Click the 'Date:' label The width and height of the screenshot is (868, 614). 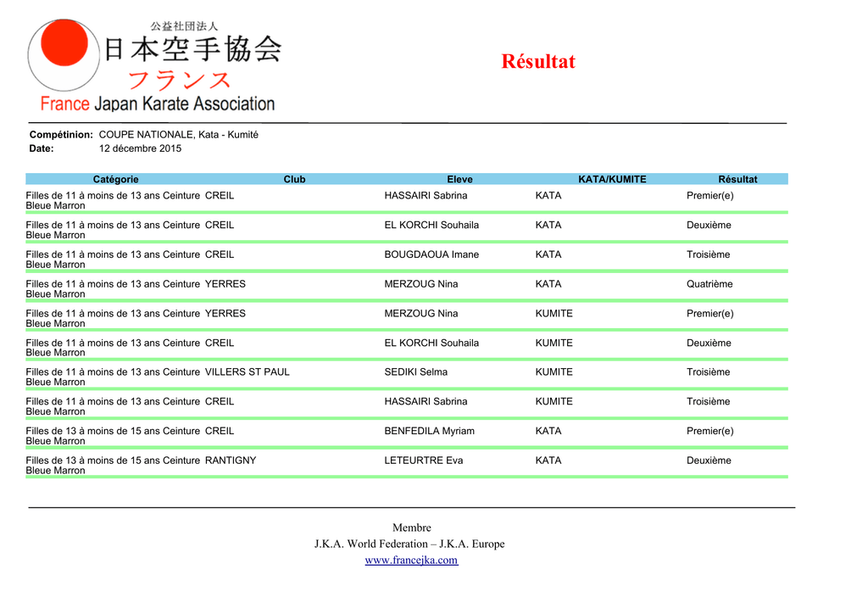tap(42, 148)
